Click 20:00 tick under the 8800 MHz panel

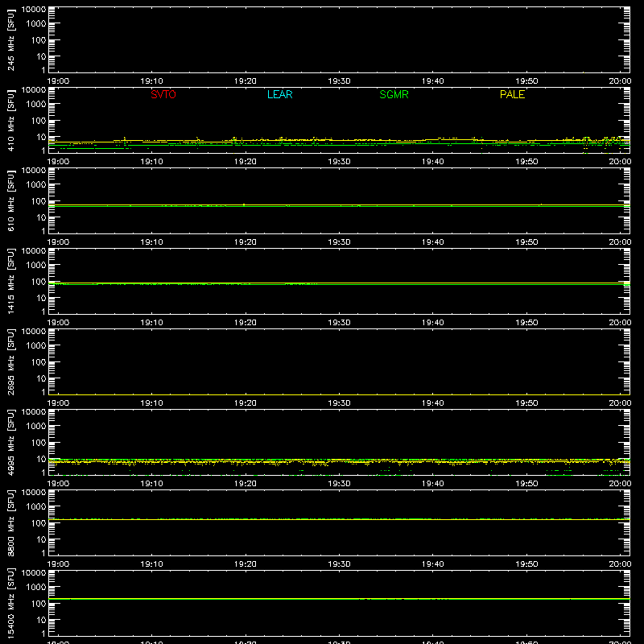tap(620, 564)
